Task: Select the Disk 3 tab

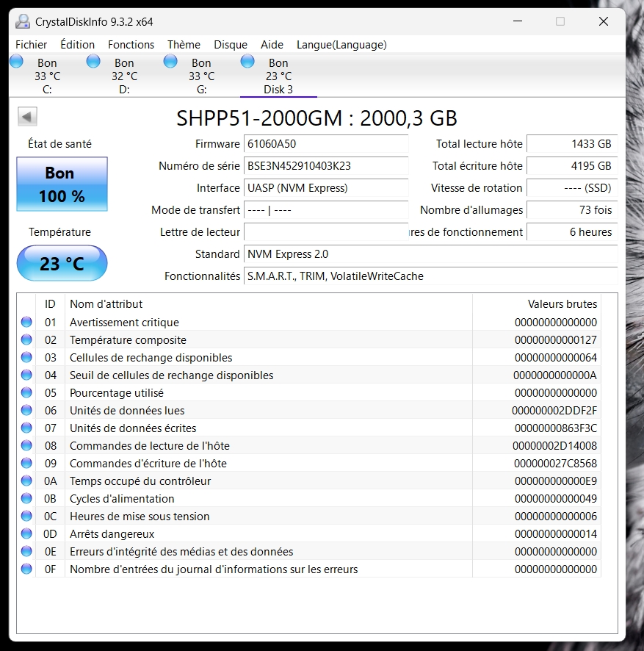Action: click(x=278, y=76)
